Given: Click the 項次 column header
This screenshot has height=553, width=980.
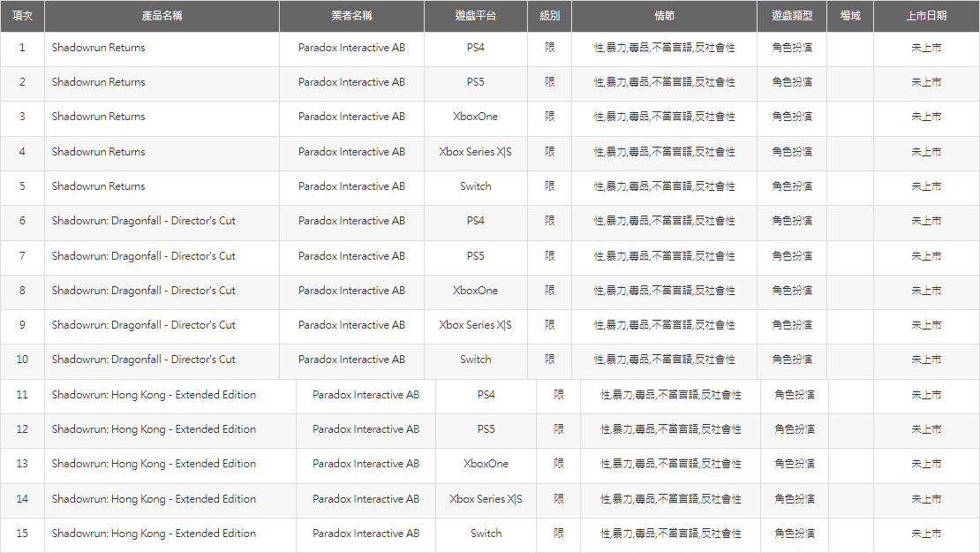Looking at the screenshot, I should click(22, 16).
